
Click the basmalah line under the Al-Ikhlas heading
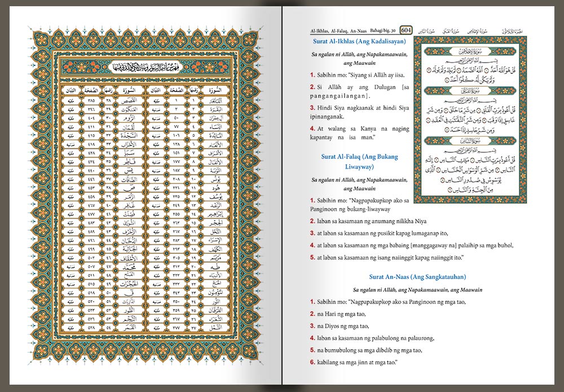[359, 59]
